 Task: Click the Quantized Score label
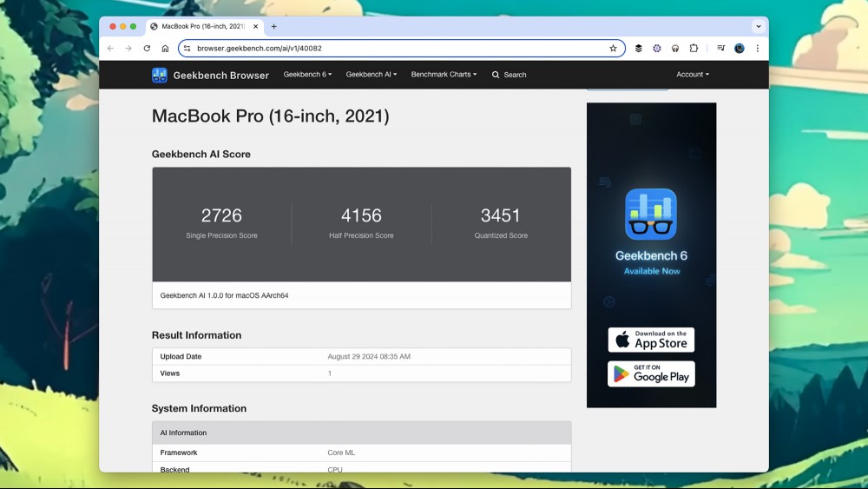501,235
